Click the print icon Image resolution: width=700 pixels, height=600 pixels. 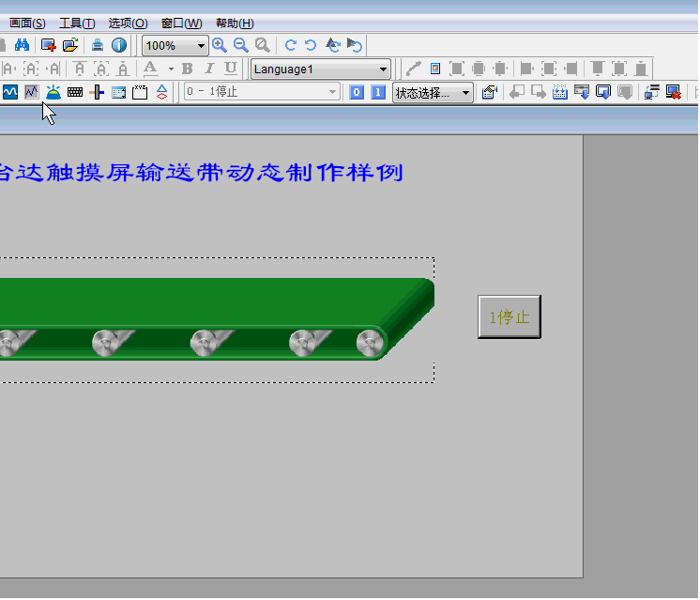[98, 45]
